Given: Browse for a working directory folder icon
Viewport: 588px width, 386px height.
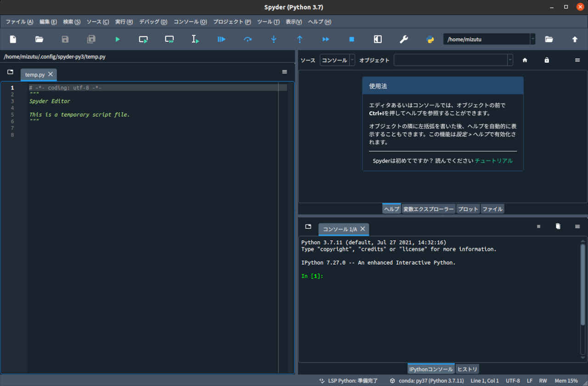Looking at the screenshot, I should pos(549,40).
